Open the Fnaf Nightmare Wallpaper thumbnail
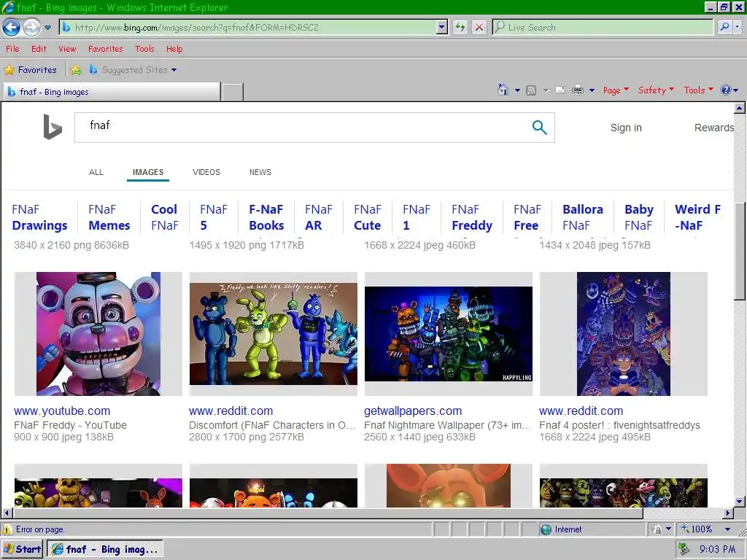Viewport: 747px width, 560px height. pos(449,334)
